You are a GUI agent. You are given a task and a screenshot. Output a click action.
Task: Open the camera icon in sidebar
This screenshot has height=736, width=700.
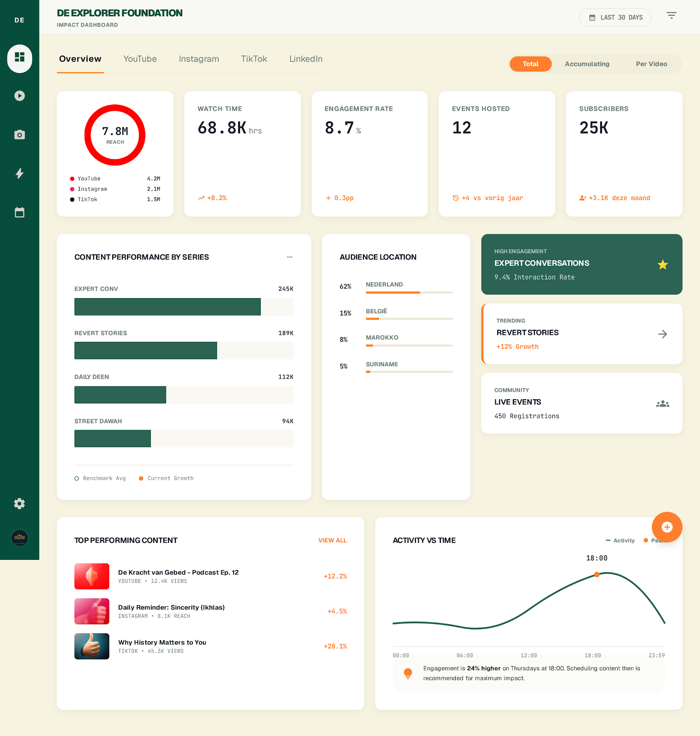point(19,135)
